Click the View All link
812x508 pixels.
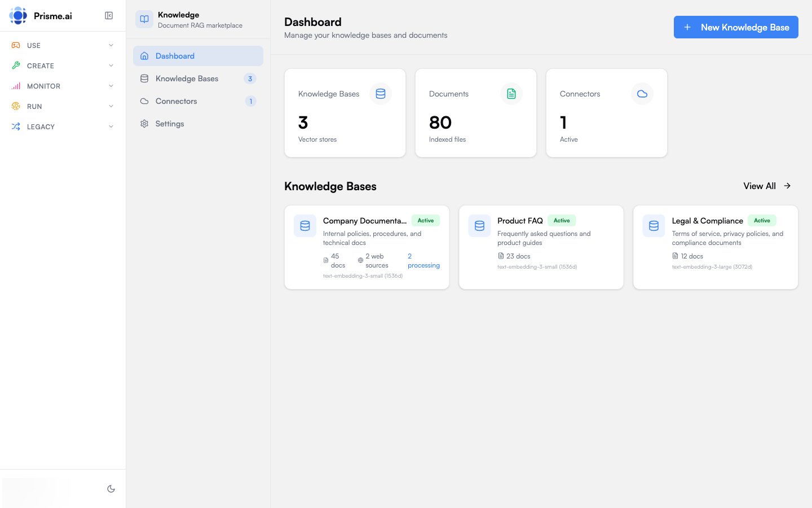pyautogui.click(x=767, y=186)
